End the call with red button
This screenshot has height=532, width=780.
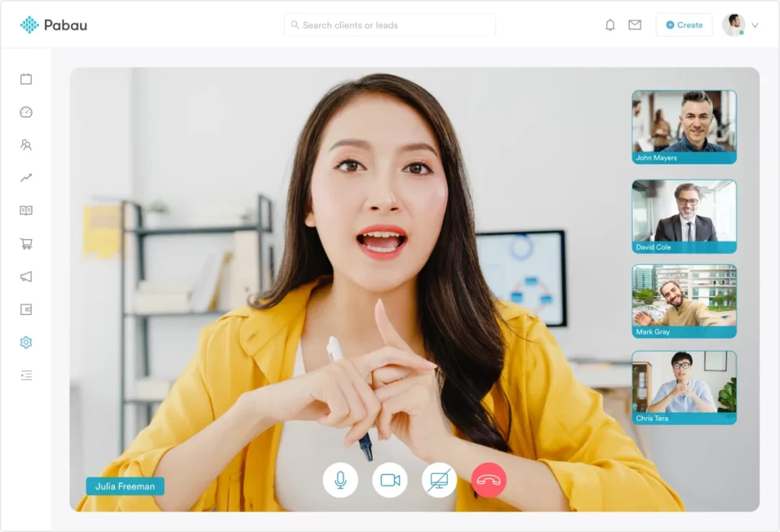(489, 480)
